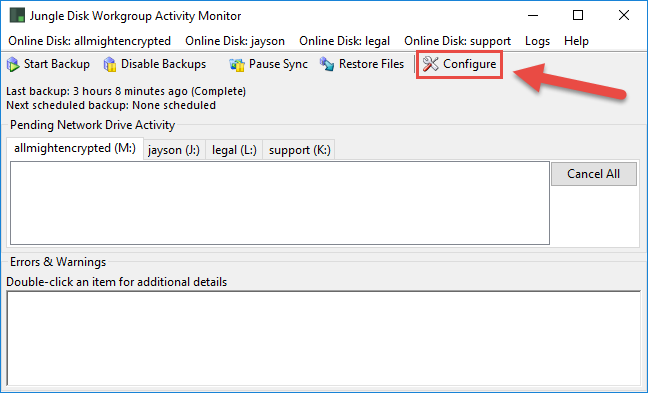Click the Pause Sync label
The image size is (648, 393).
278,64
